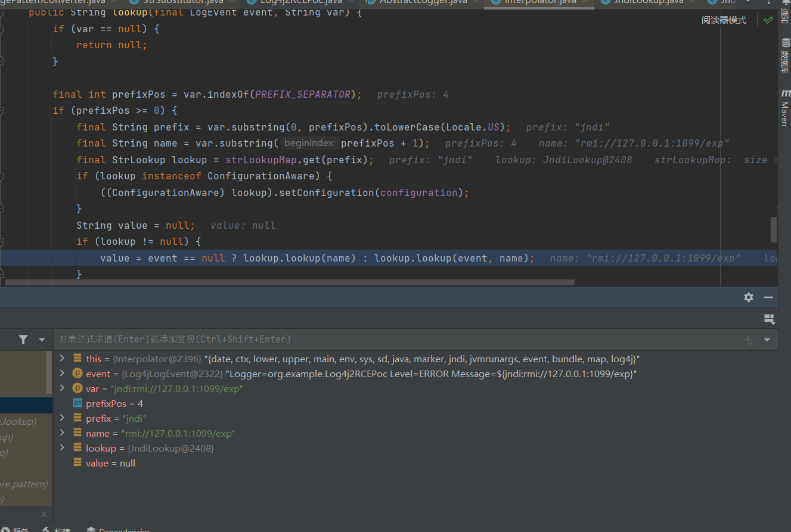
Task: Close the Interpolator.java tab
Action: coord(587,2)
